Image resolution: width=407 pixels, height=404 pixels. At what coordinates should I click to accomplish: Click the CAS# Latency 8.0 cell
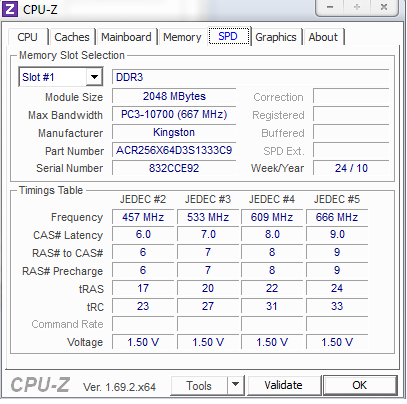[x=272, y=234]
